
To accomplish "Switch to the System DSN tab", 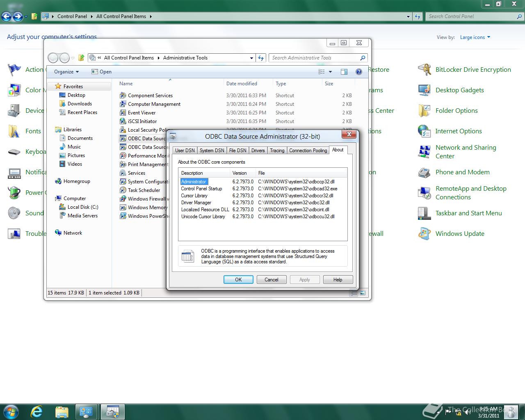I will coord(212,151).
